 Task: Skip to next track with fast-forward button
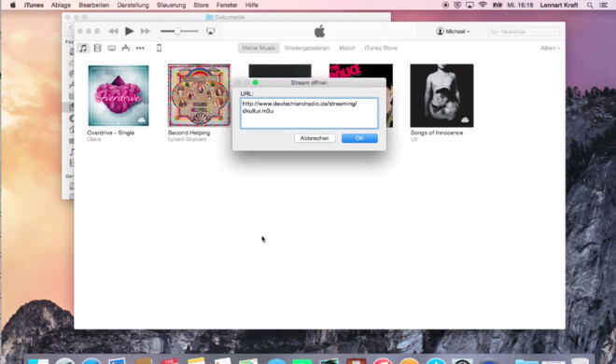tap(146, 31)
